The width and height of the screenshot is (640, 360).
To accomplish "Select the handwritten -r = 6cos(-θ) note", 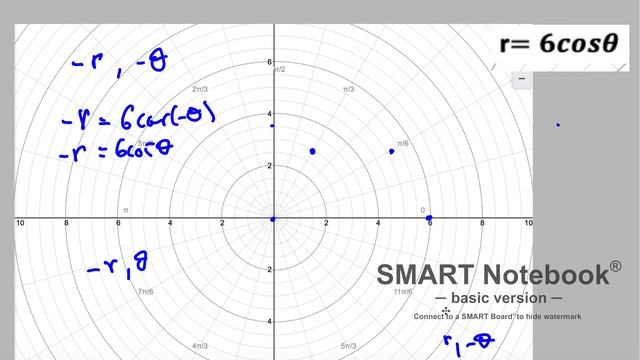I will point(138,117).
